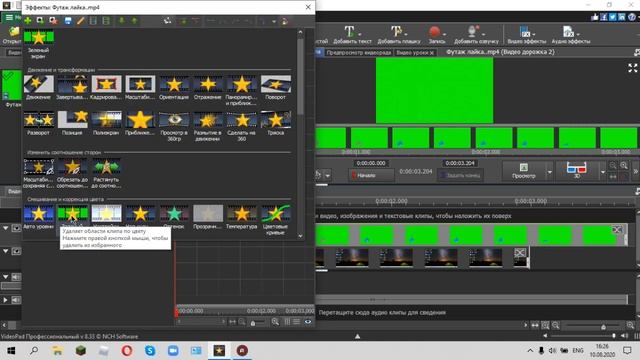The width and height of the screenshot is (640, 360).
Task: Expand the bottom audio track arrow
Action: click(x=6, y=300)
